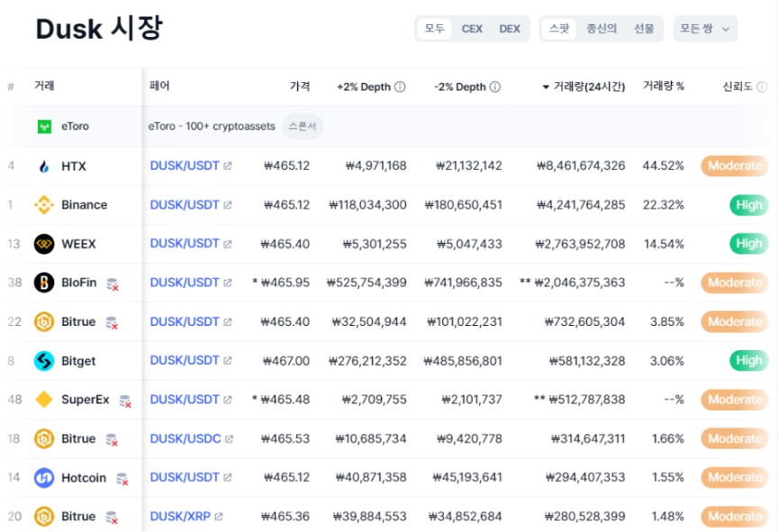Click price ₩467.00 in Bitget row

[285, 361]
